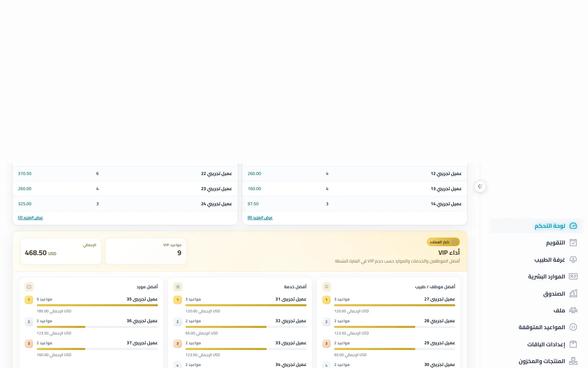Click rank 4 badge for عميل تجريبي 34

click(178, 365)
